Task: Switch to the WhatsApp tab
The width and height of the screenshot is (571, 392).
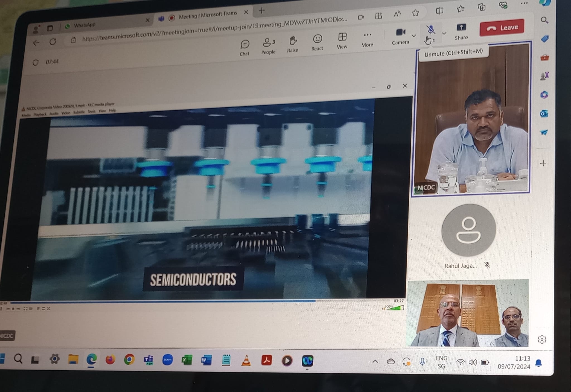Action: tap(85, 25)
